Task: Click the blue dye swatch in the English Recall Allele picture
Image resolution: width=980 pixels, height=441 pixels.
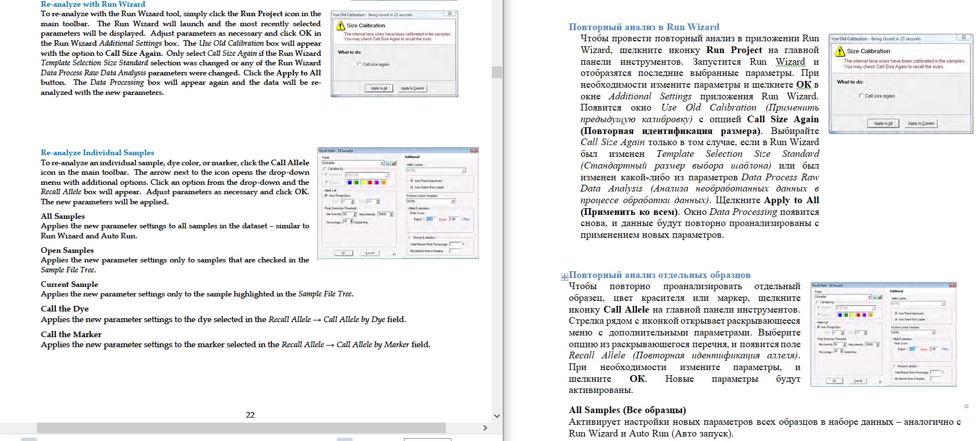Action: point(350,182)
